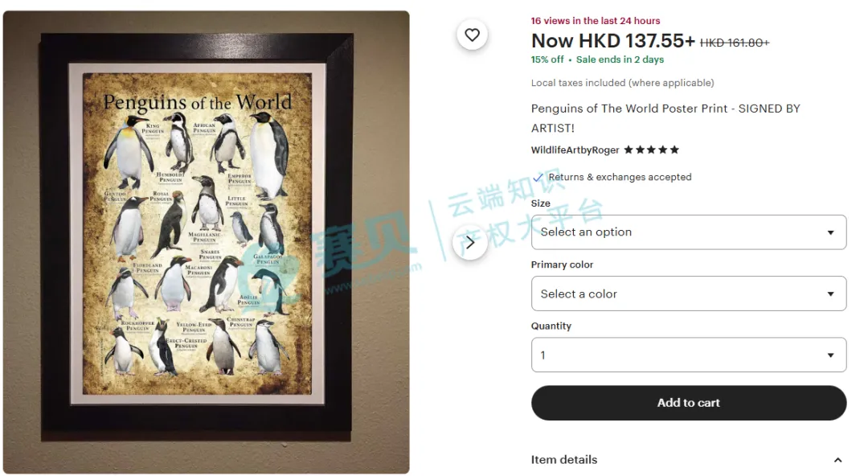Add the poster to cart
This screenshot has width=868, height=476.
(x=688, y=403)
